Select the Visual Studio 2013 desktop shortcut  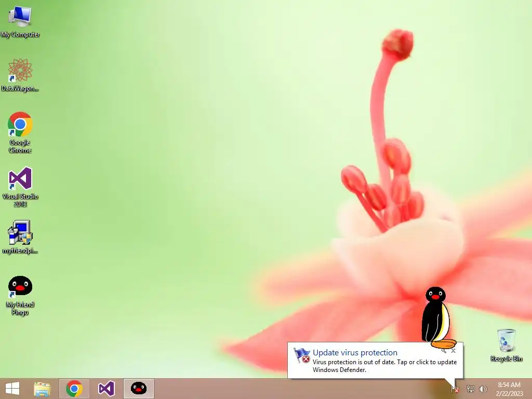pos(20,187)
